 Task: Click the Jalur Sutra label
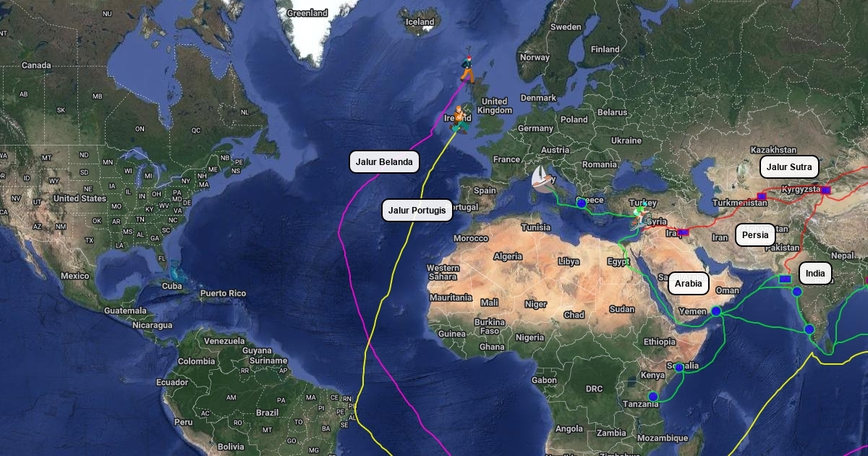789,167
